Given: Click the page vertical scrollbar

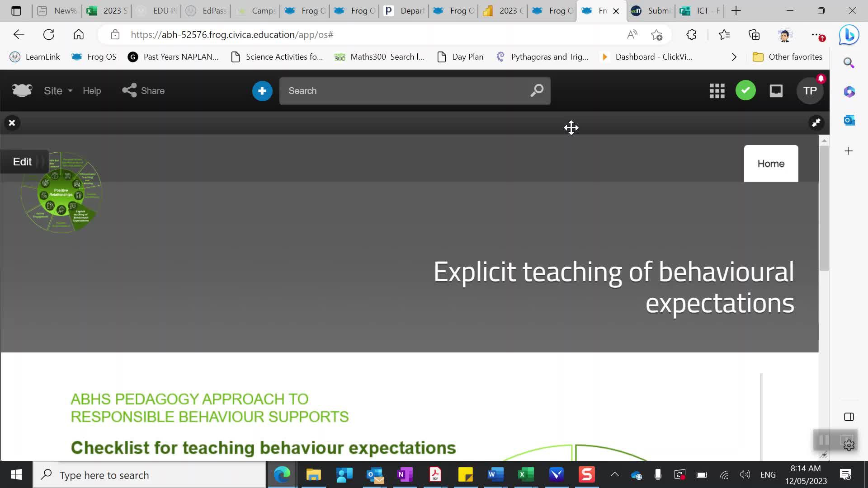Looking at the screenshot, I should (824, 208).
